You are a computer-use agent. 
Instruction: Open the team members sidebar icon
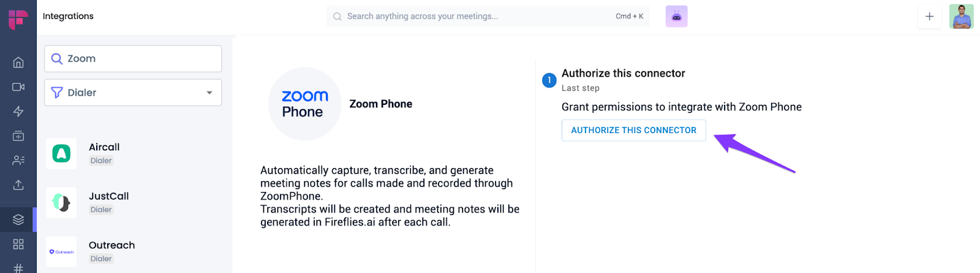(18, 160)
